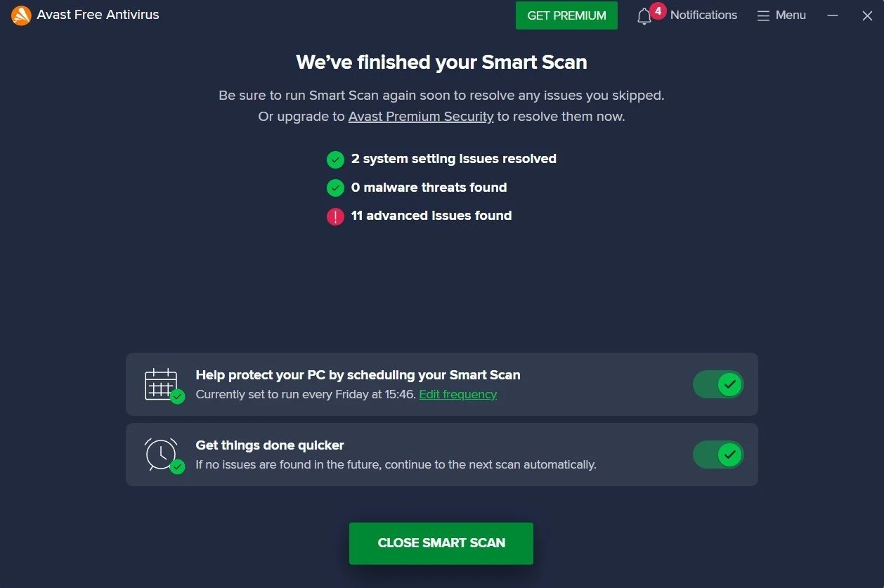
Task: Click the red exclamation beside advanced issues
Action: 335,216
